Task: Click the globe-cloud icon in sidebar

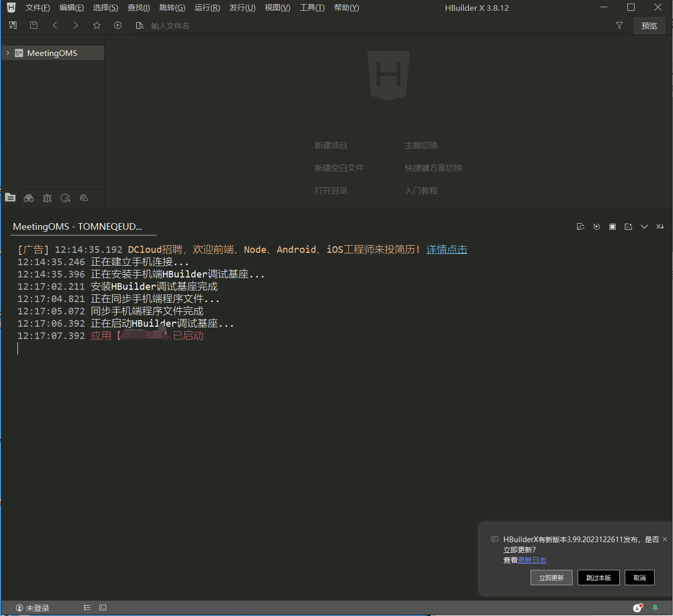Action: pos(84,198)
